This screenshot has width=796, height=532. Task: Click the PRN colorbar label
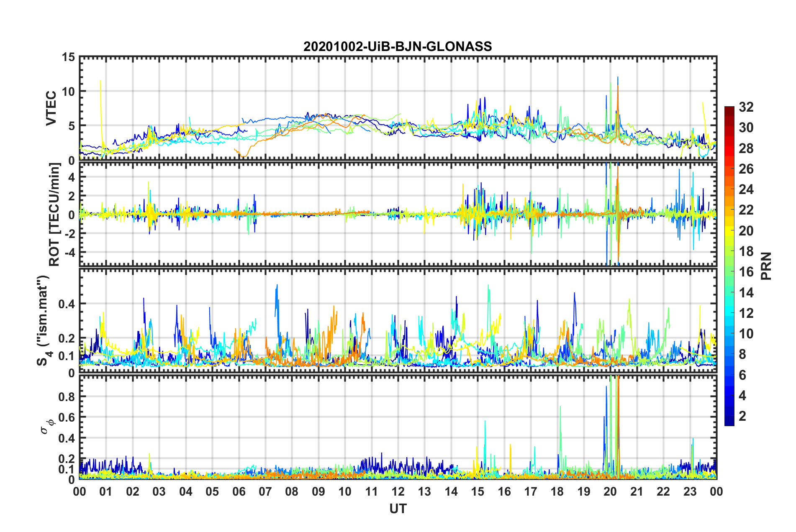point(766,266)
